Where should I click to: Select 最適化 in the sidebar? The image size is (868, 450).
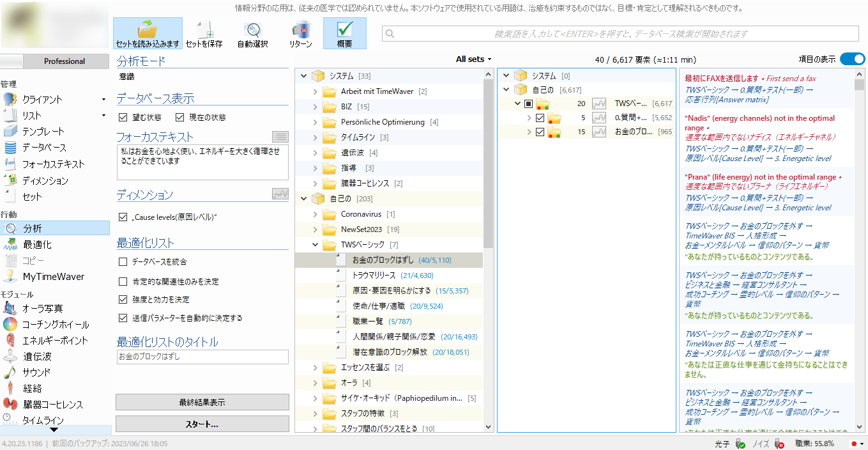click(38, 245)
